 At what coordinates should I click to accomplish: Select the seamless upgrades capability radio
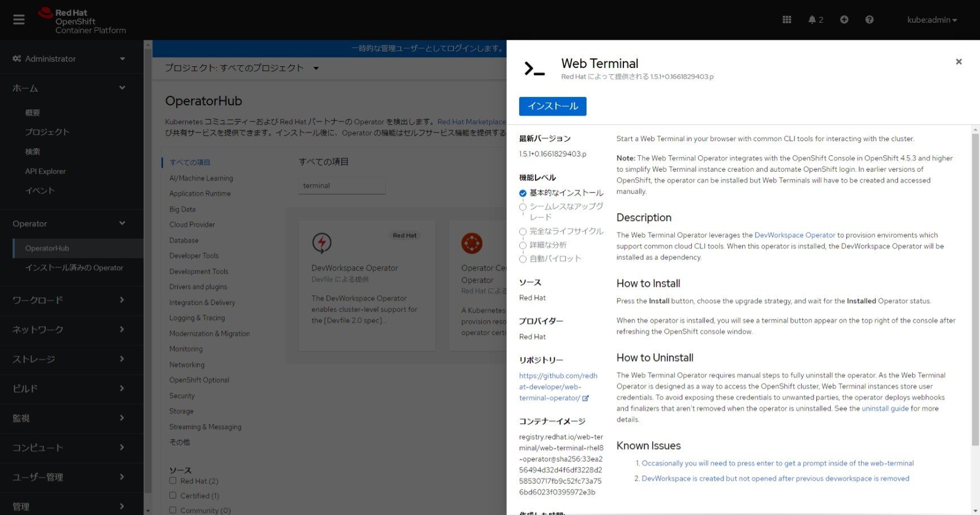[x=523, y=207]
